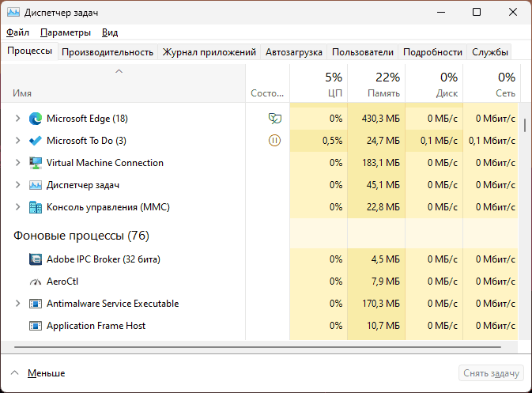Screen dimensions: 532x393
Task: Select the Консоль управления (MMC) row name
Action: pyautogui.click(x=108, y=207)
